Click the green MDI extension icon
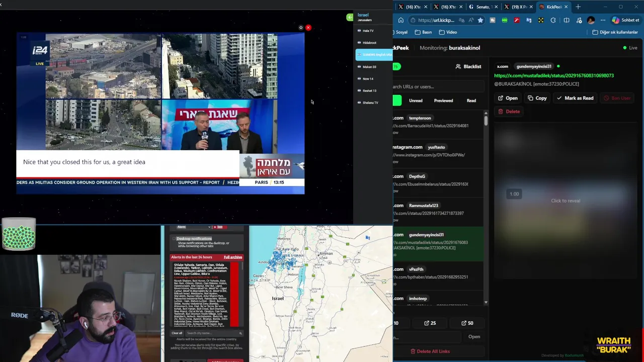This screenshot has width=644, height=362. 505,20
